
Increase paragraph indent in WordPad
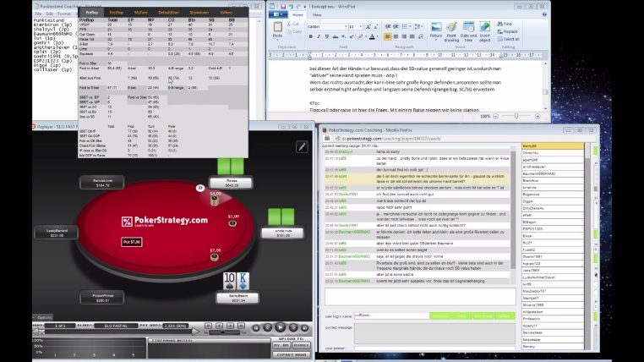coord(396,27)
